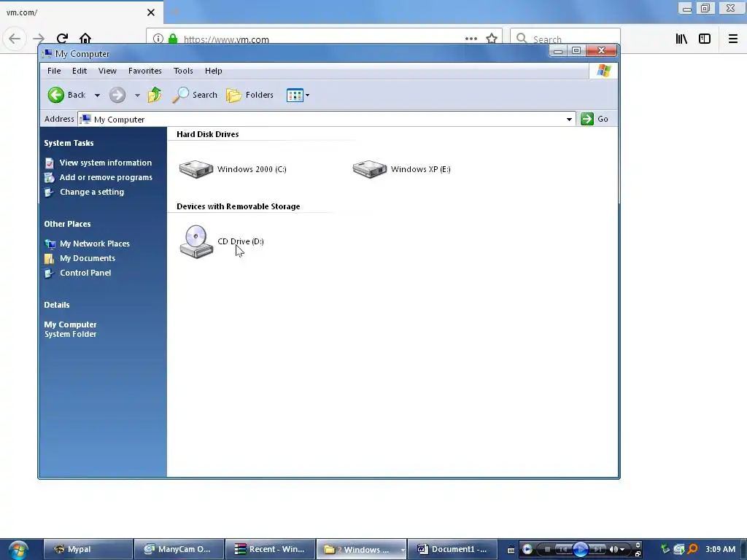Select the Windows 2000 (C:) drive icon
This screenshot has height=560, width=747.
pos(196,169)
